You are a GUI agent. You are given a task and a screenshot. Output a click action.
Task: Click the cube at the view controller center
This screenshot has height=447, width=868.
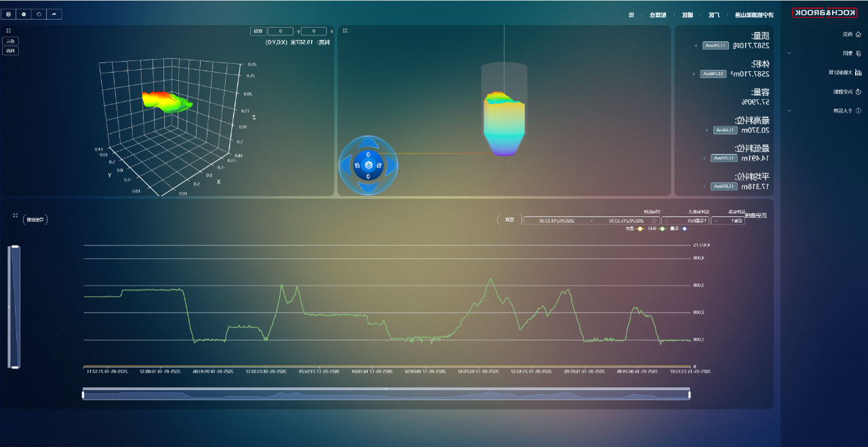click(368, 165)
